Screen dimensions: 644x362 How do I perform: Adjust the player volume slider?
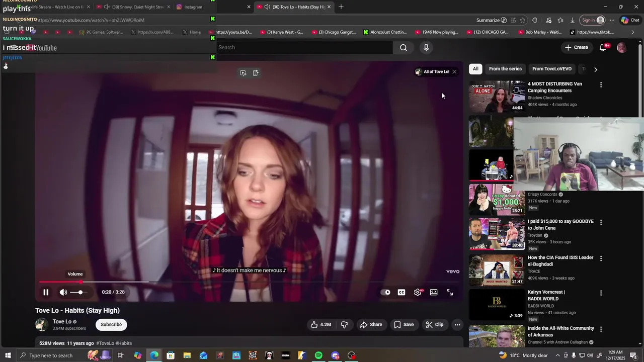coord(78,292)
